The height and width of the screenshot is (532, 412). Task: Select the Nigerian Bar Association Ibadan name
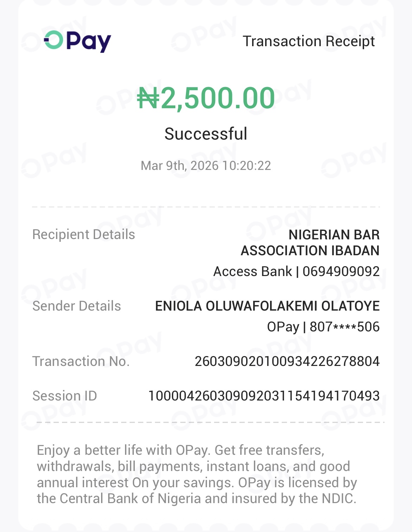pos(310,243)
